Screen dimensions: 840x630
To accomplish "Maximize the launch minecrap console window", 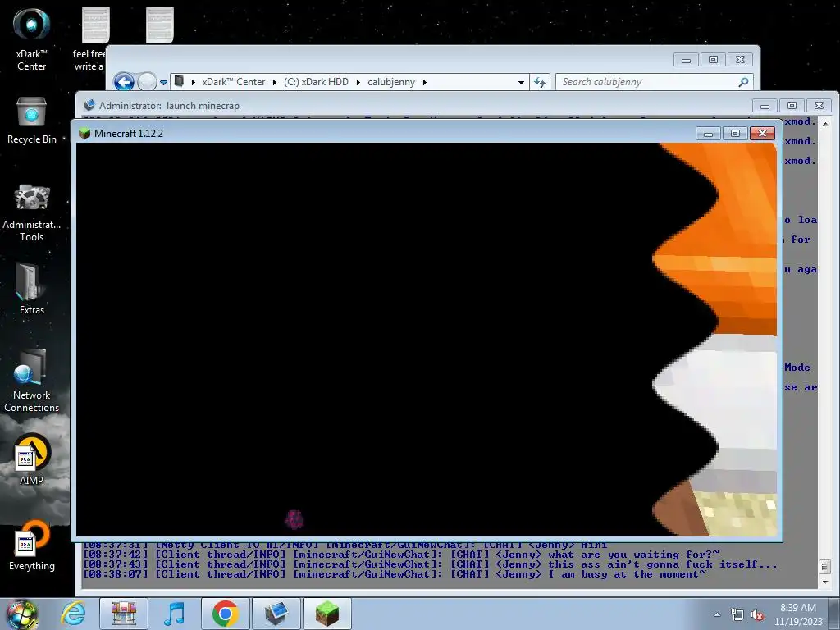I will point(792,106).
